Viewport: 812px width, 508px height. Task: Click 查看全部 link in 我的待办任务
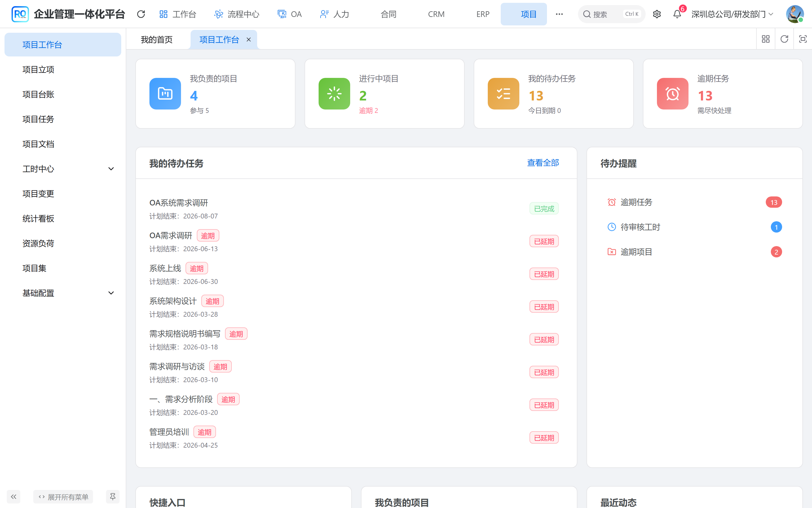click(x=543, y=163)
